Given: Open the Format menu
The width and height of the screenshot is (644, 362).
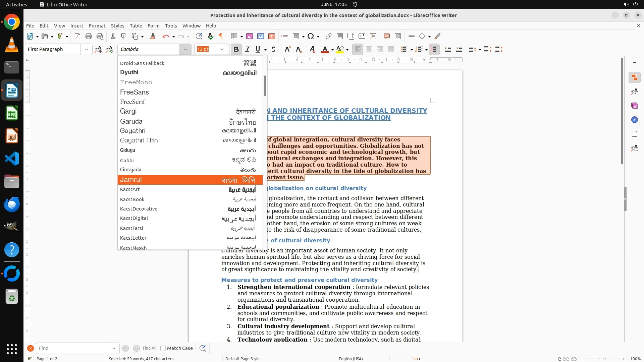Looking at the screenshot, I should click(x=97, y=25).
